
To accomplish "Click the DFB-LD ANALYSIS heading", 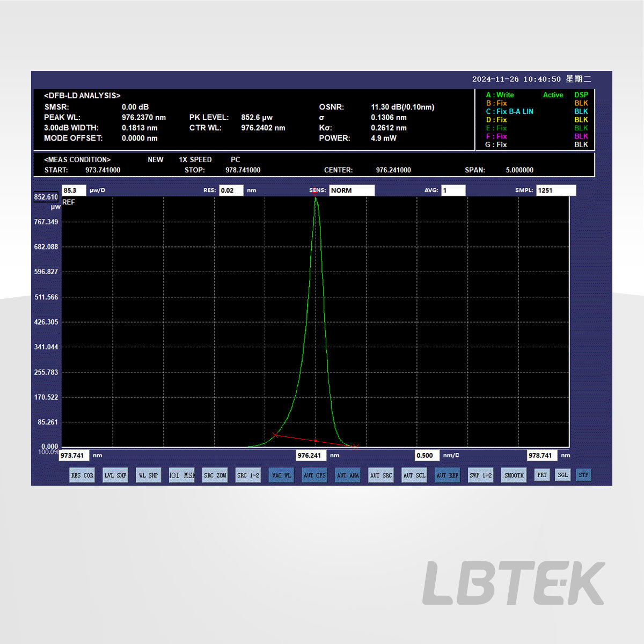I will click(x=82, y=96).
